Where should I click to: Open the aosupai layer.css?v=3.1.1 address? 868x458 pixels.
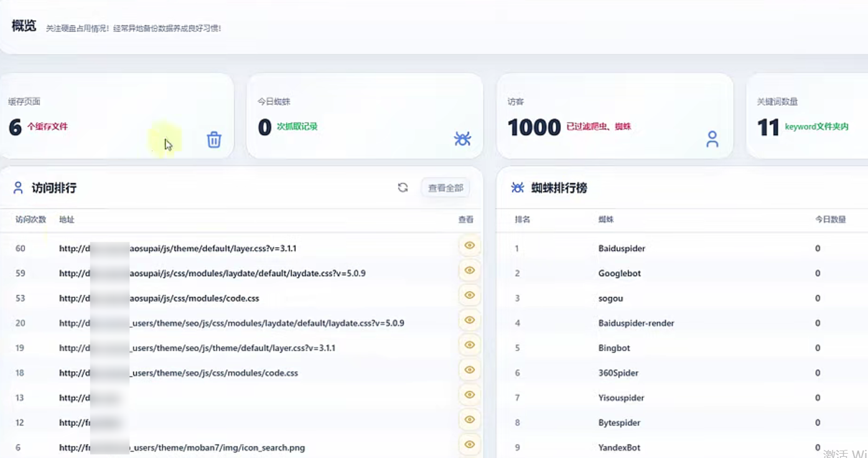click(178, 248)
